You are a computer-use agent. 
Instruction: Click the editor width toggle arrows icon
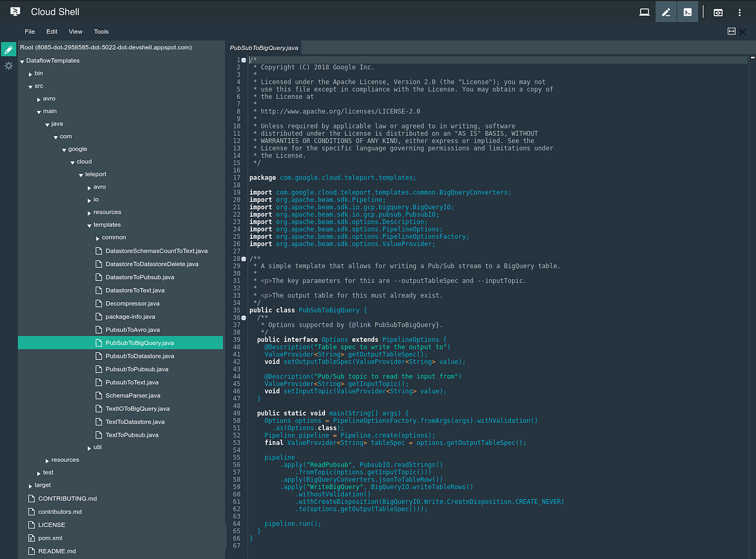[x=731, y=31]
